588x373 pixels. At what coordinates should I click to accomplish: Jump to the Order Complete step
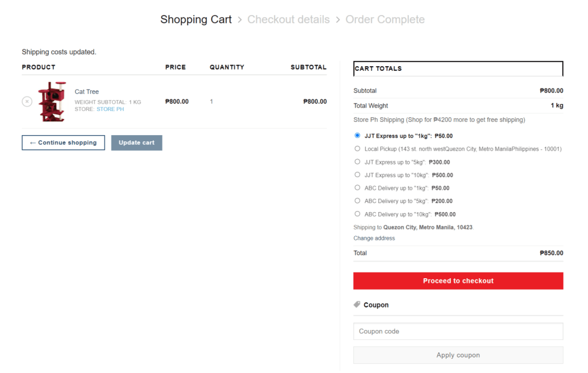tap(385, 20)
